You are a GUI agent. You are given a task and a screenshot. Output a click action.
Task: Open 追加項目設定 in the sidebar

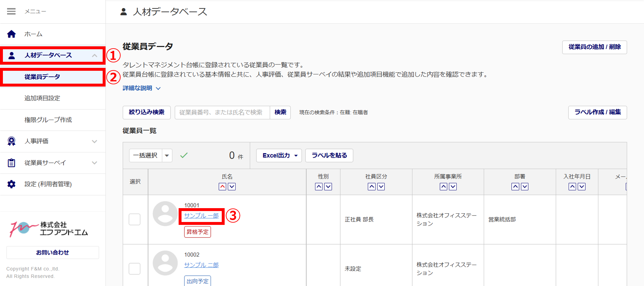pos(42,98)
